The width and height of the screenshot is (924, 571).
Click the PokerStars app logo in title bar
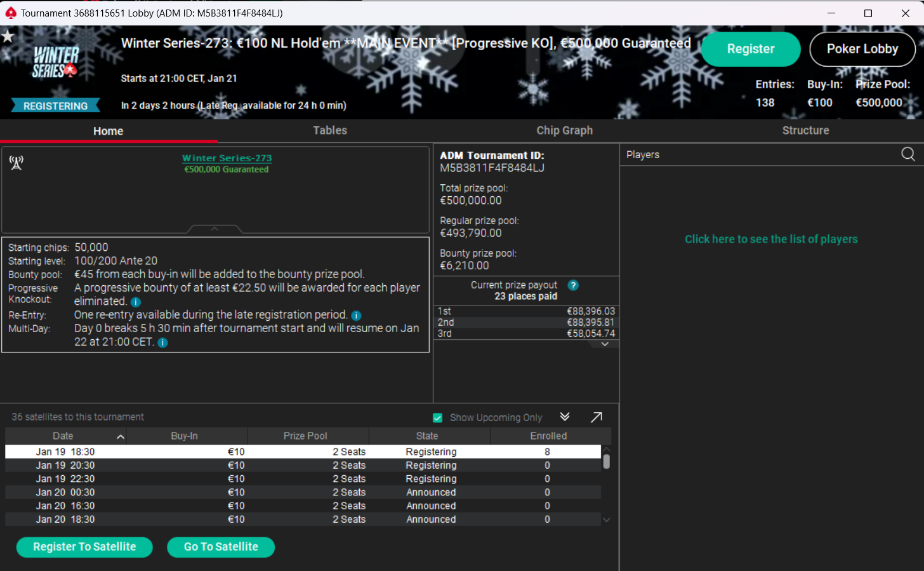[x=11, y=13]
